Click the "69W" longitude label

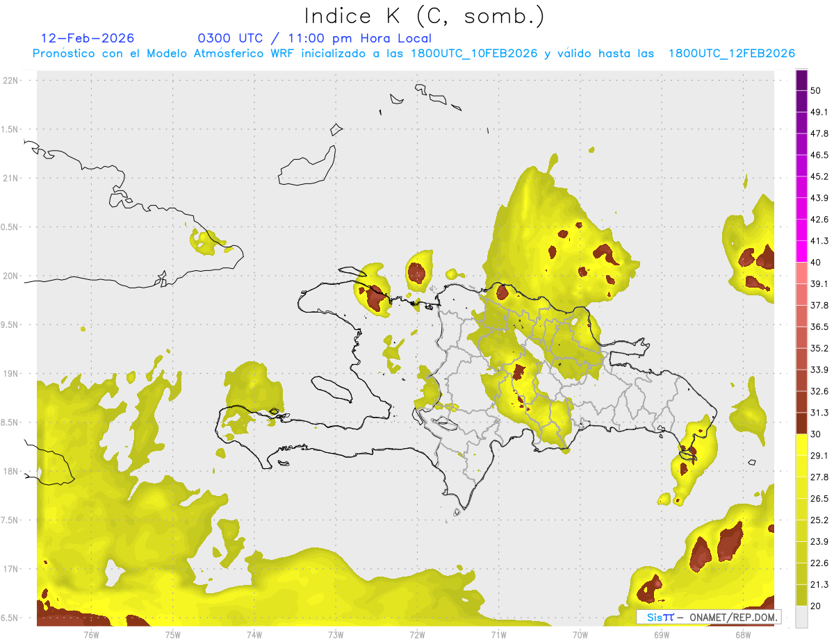tap(661, 634)
